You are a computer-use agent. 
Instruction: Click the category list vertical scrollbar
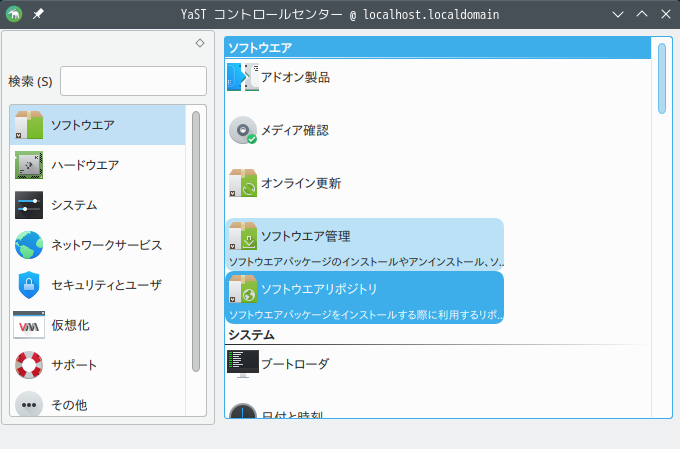coord(196,241)
